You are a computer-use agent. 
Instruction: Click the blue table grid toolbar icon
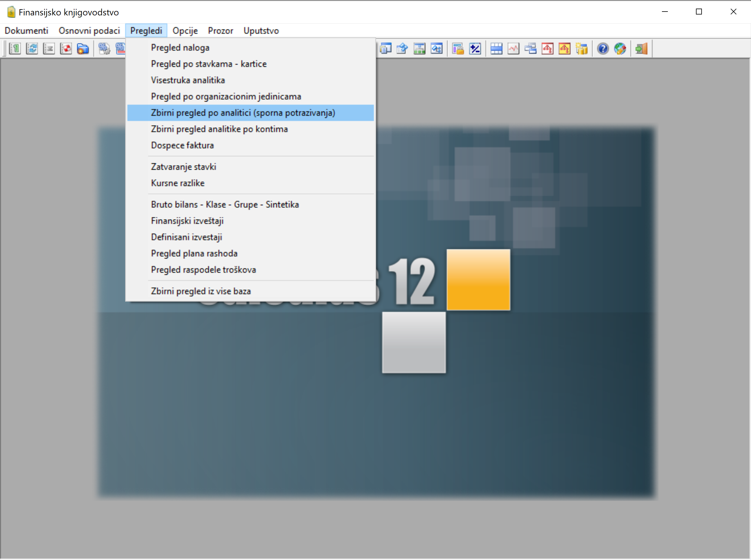pyautogui.click(x=497, y=49)
